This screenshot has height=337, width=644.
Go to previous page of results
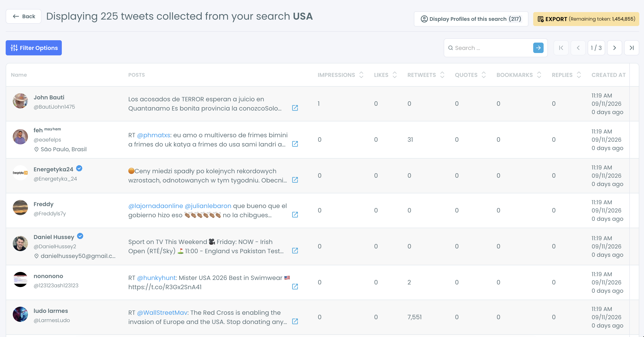(578, 48)
